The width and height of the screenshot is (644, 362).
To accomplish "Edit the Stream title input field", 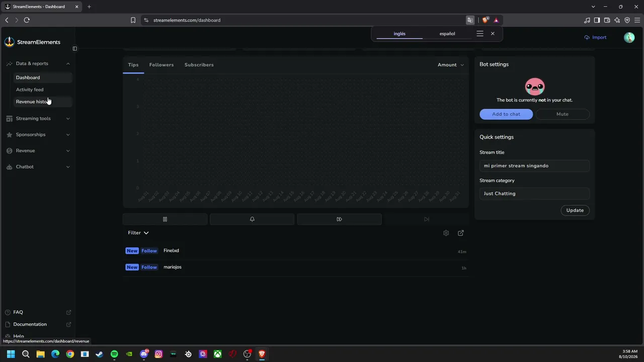I will (x=534, y=166).
